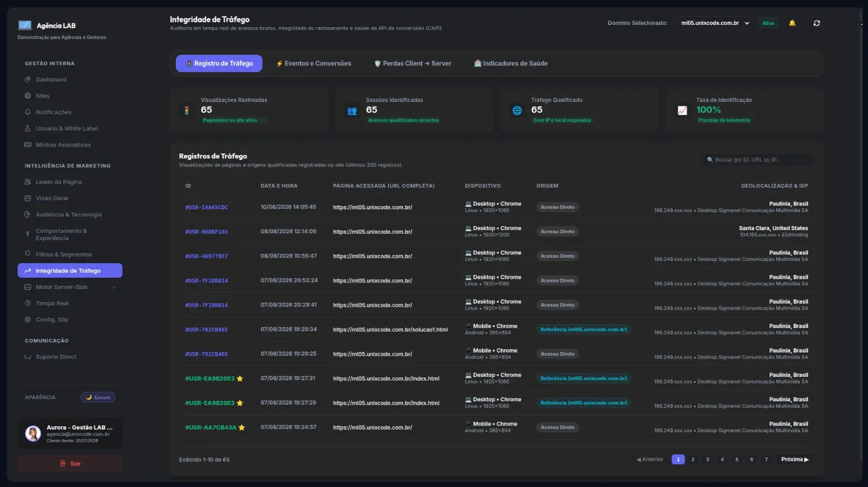Click the Tráfego Qualificado globe icon
Image resolution: width=868 pixels, height=487 pixels.
(517, 111)
